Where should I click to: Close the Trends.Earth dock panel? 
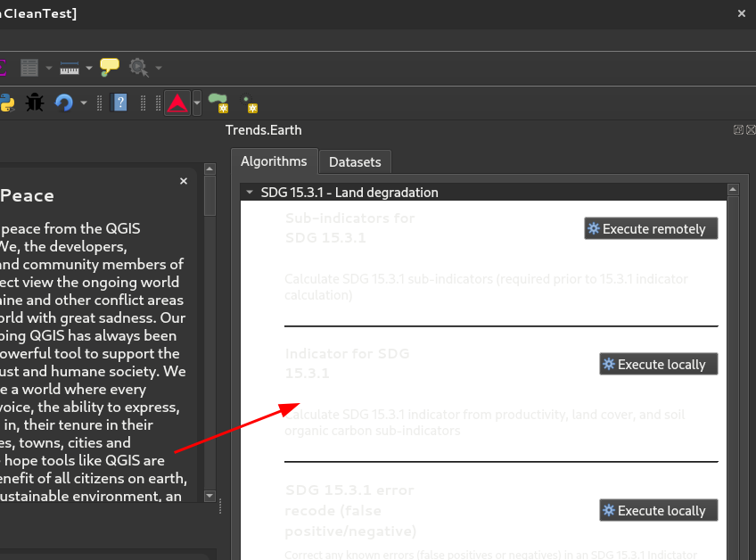point(751,130)
